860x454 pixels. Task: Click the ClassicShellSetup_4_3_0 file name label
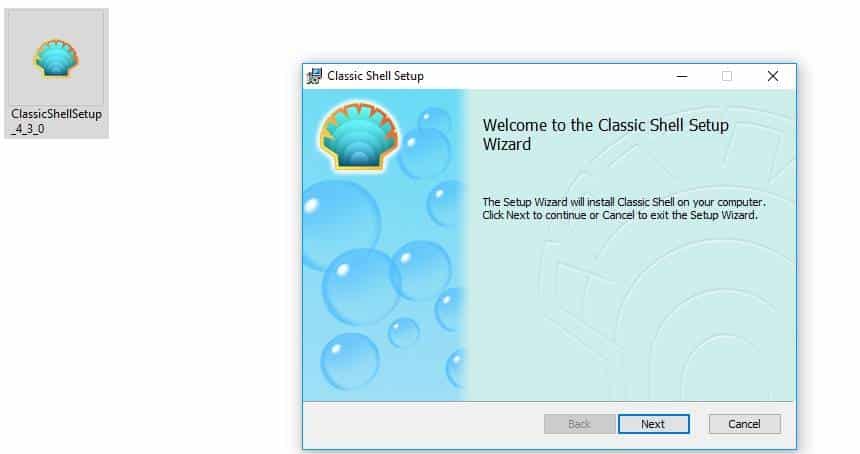(56, 121)
